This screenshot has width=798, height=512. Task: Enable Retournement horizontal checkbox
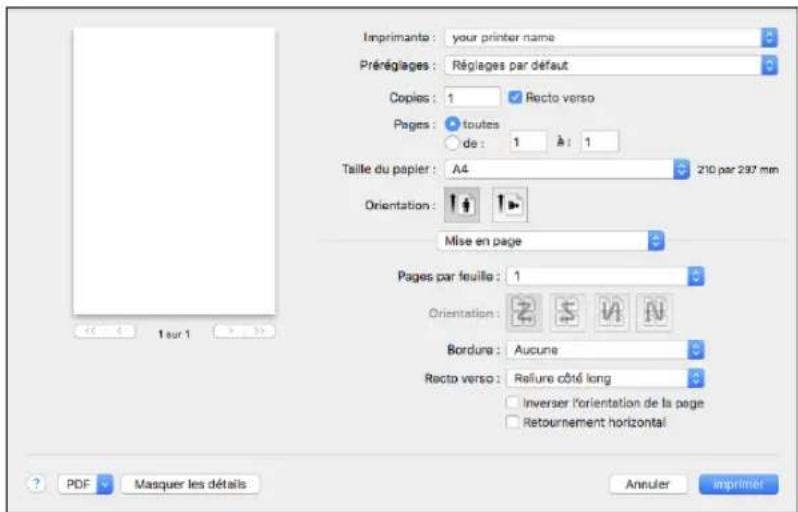(512, 422)
